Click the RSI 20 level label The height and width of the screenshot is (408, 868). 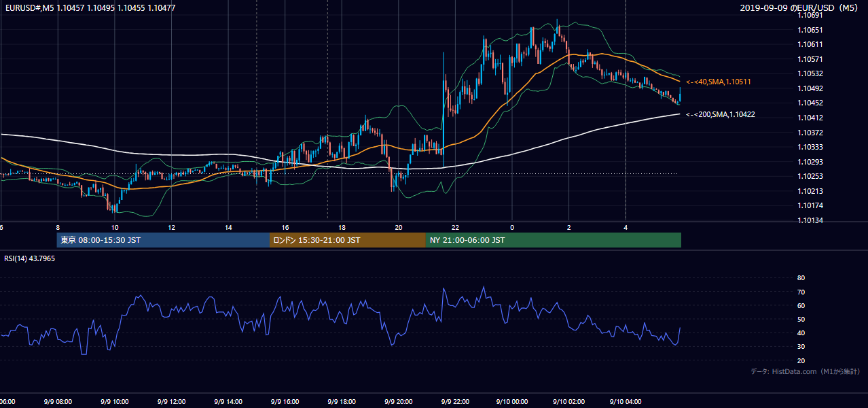coord(801,360)
